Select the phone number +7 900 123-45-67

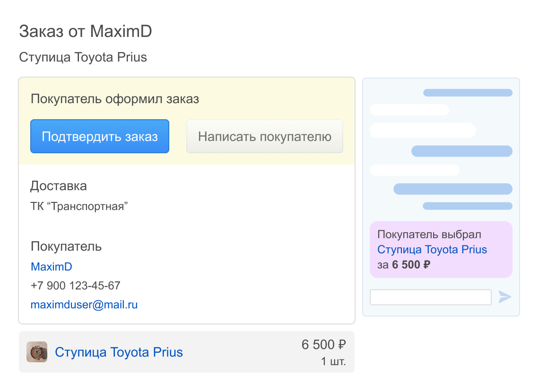click(x=76, y=286)
